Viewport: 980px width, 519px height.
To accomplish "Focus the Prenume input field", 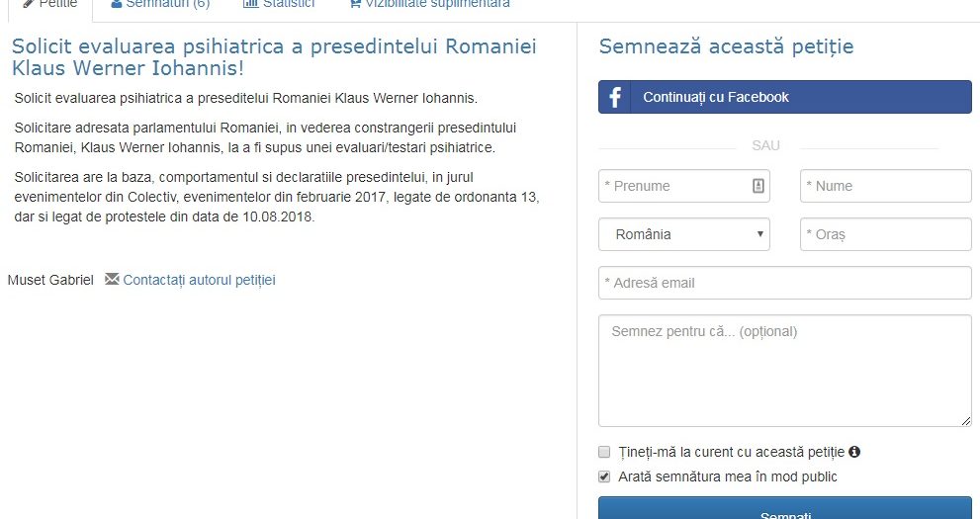I will [674, 186].
